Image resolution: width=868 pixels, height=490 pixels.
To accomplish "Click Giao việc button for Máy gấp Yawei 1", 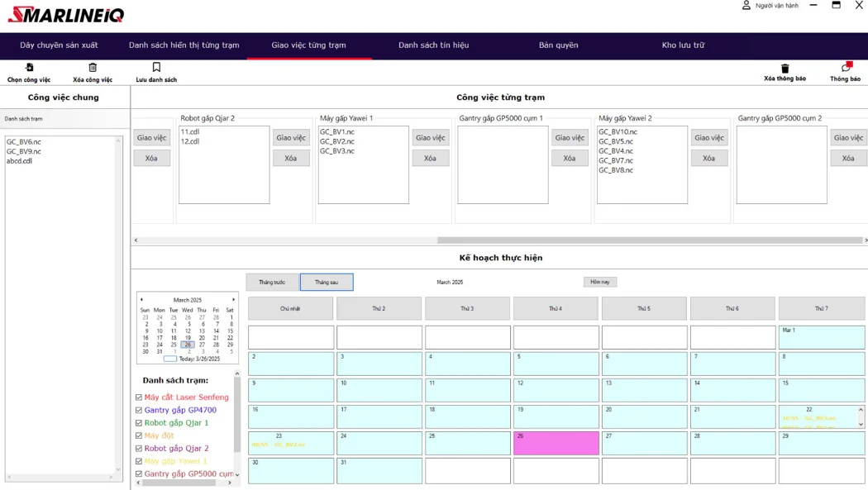I will click(x=430, y=138).
